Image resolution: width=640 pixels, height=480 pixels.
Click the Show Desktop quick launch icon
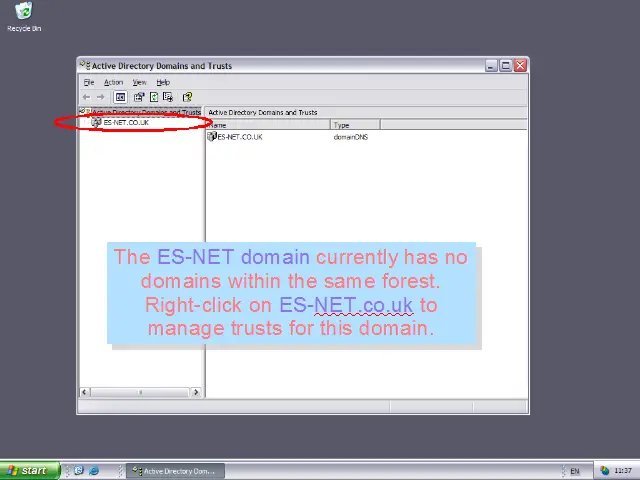(x=79, y=471)
